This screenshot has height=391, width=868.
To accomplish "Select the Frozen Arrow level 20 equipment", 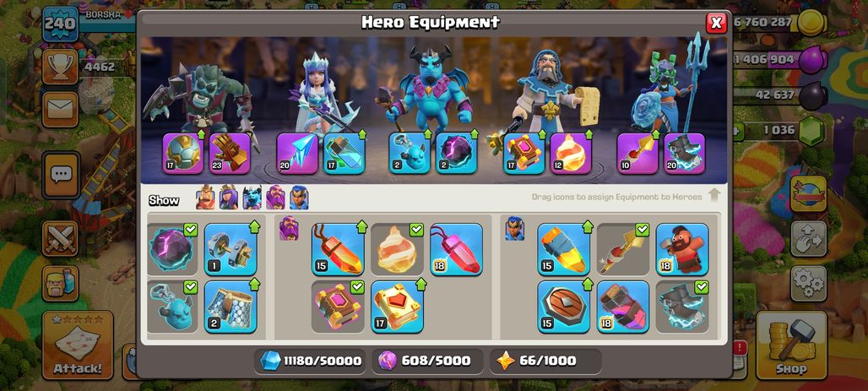I will point(297,154).
